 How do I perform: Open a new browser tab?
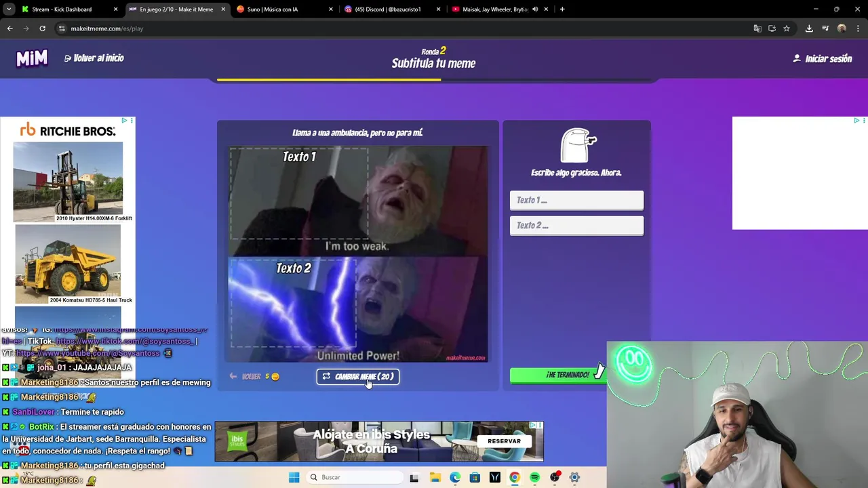coord(562,9)
